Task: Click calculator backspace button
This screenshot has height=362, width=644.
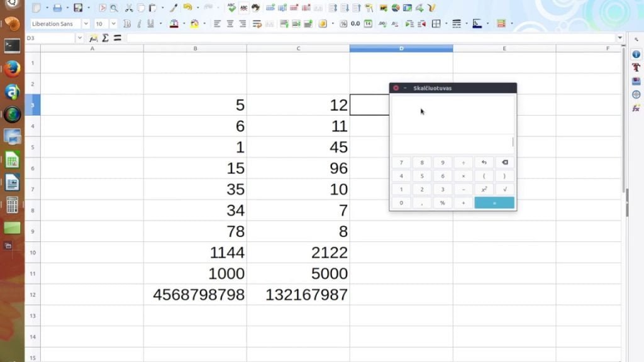Action: [505, 163]
